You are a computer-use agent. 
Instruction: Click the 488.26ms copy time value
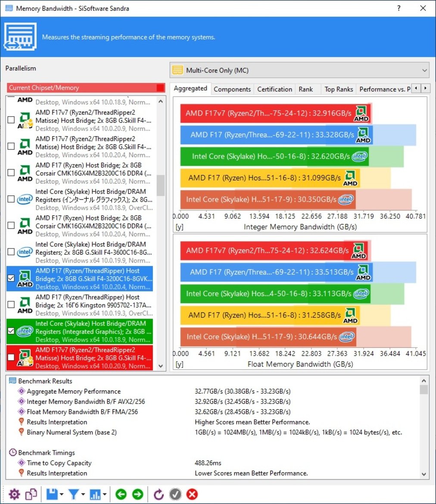(x=208, y=463)
